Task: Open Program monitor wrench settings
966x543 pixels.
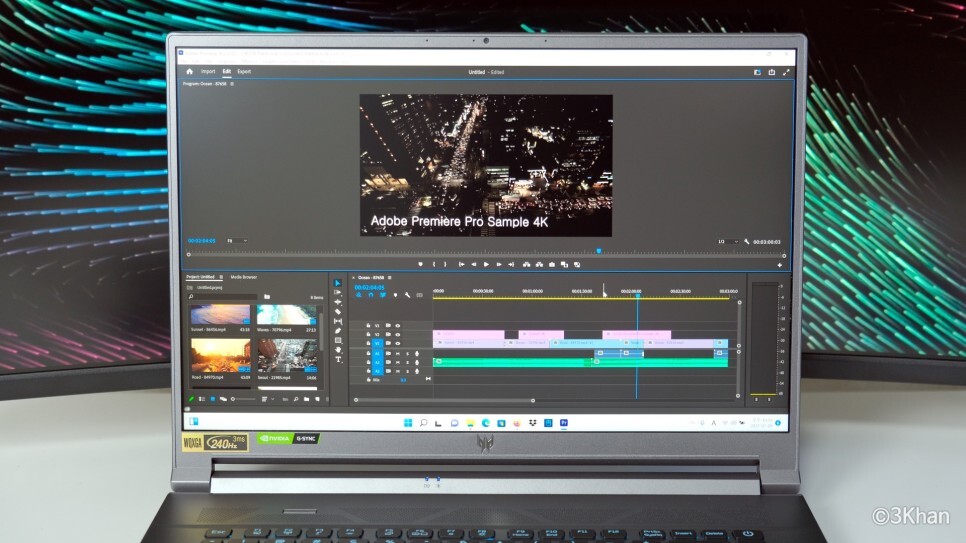Action: coord(747,242)
